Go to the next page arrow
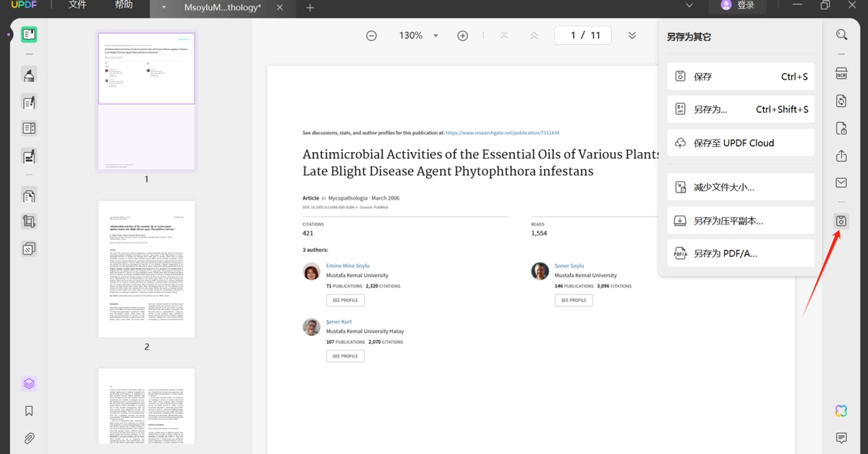 pos(632,35)
